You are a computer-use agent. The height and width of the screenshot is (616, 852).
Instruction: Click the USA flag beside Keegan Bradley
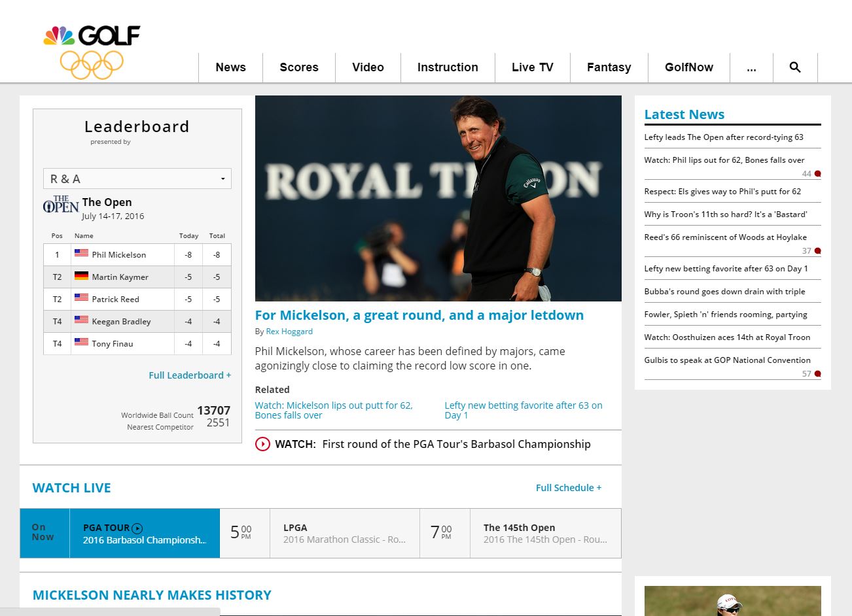click(81, 320)
